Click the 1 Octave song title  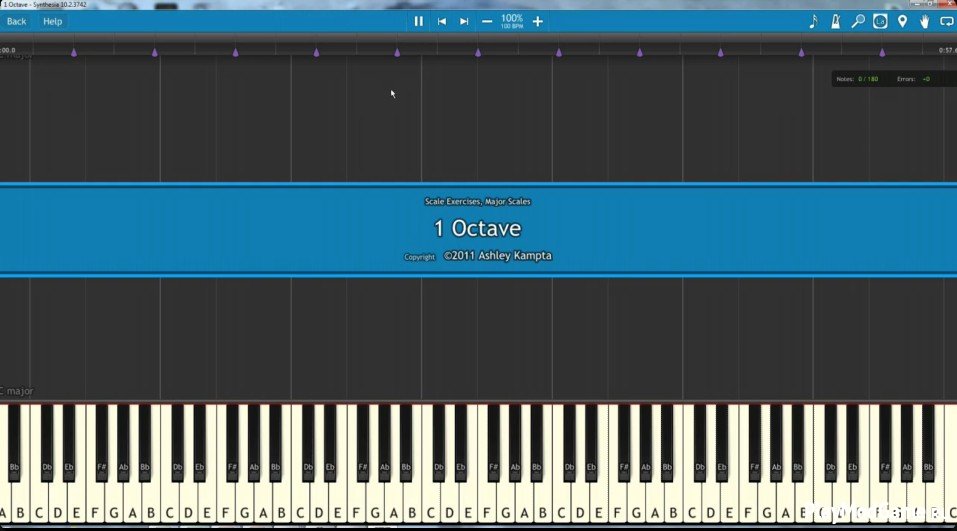click(477, 228)
